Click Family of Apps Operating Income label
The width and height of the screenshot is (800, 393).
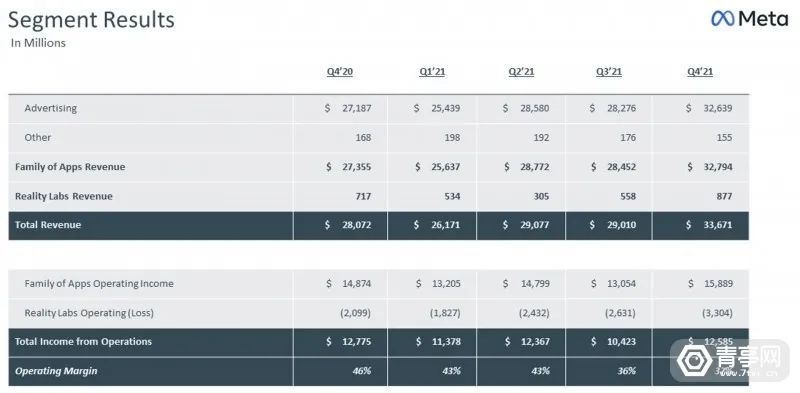tap(99, 284)
